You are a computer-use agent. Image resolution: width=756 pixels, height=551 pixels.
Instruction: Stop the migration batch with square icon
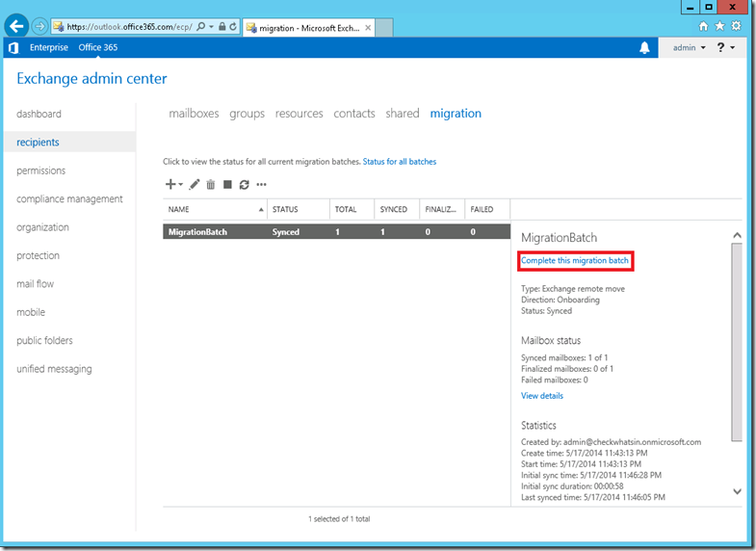click(227, 184)
